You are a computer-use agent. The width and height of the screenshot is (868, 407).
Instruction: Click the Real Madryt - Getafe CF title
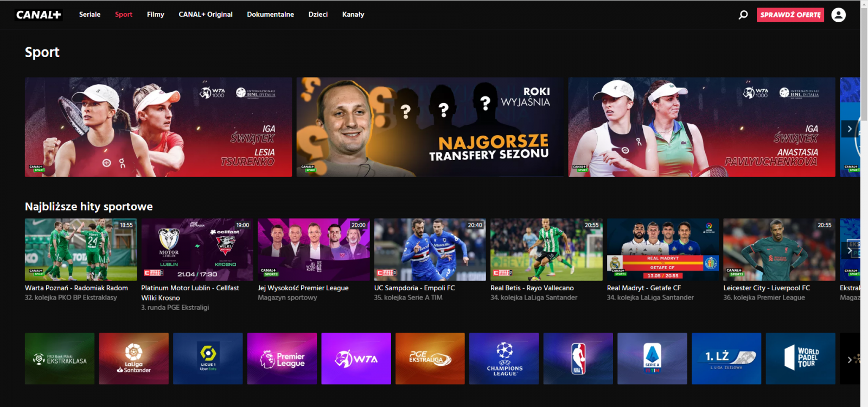(x=644, y=288)
